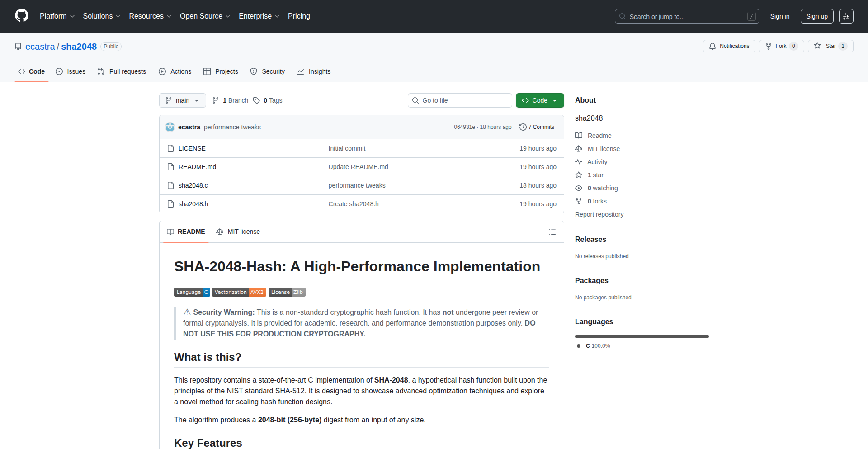Open the 7 Commits history
The height and width of the screenshot is (449, 868).
(537, 127)
